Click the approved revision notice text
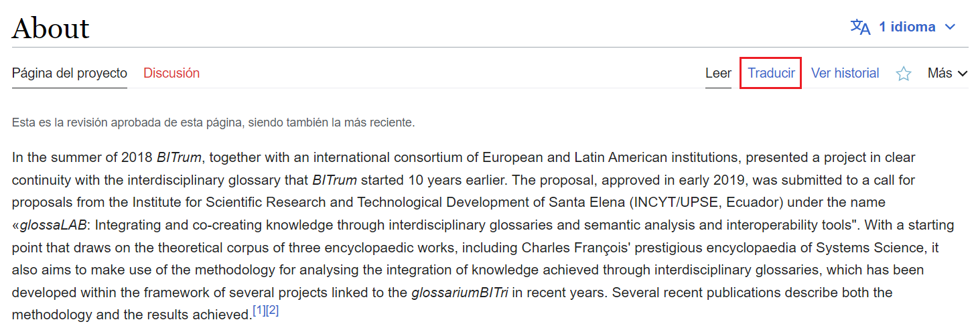This screenshot has width=980, height=330. click(214, 122)
